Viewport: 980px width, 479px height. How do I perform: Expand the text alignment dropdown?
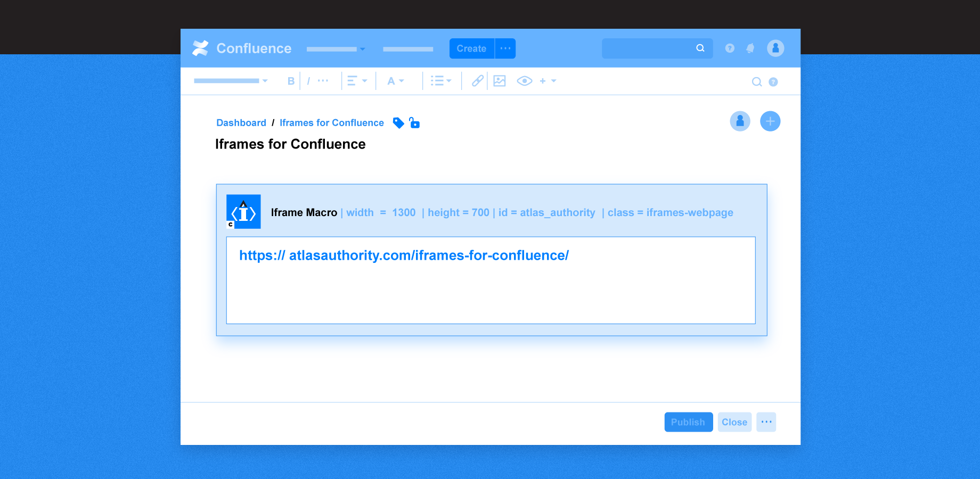click(x=357, y=81)
